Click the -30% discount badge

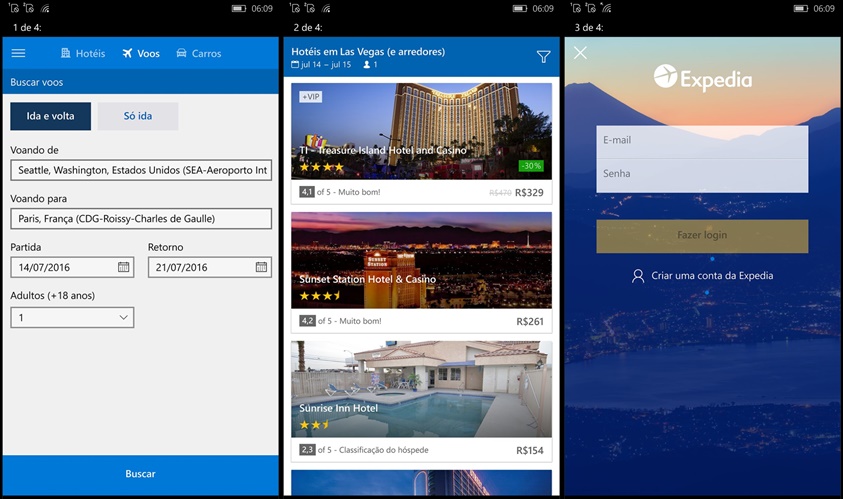pyautogui.click(x=531, y=166)
